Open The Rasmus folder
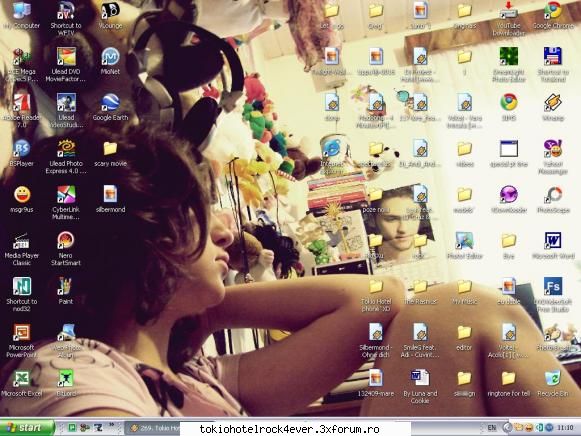 (420, 291)
